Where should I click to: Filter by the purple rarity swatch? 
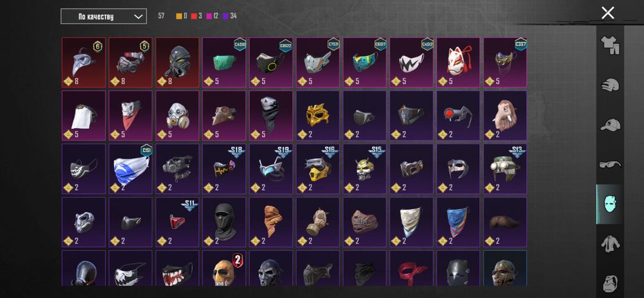point(225,16)
